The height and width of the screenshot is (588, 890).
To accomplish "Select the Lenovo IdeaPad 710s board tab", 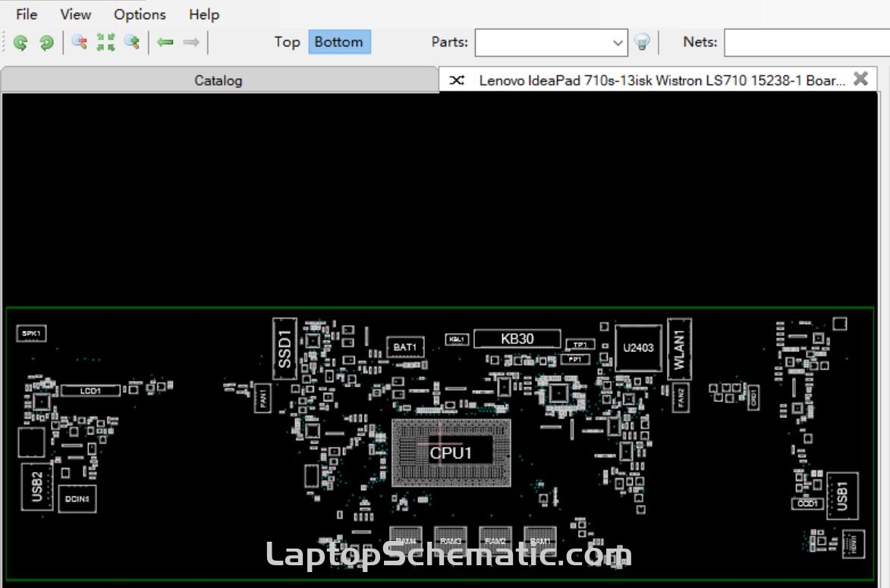I will [659, 80].
